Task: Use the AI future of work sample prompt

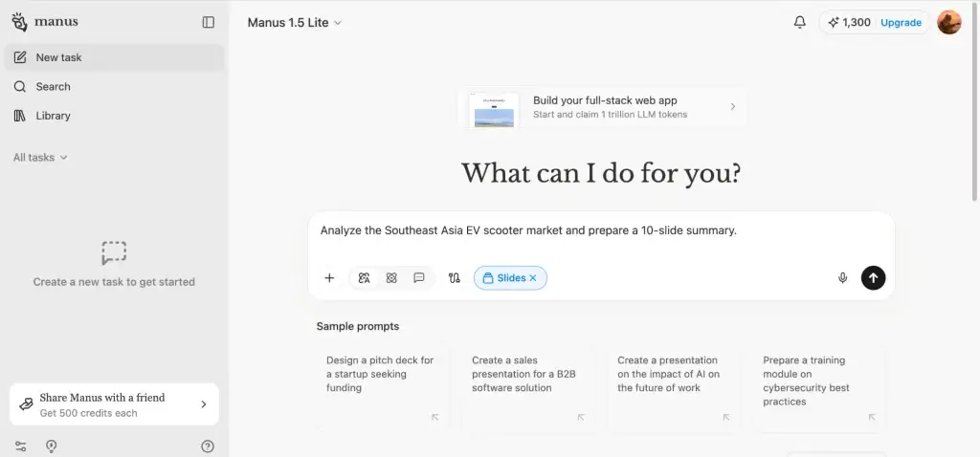Action: pyautogui.click(x=675, y=387)
